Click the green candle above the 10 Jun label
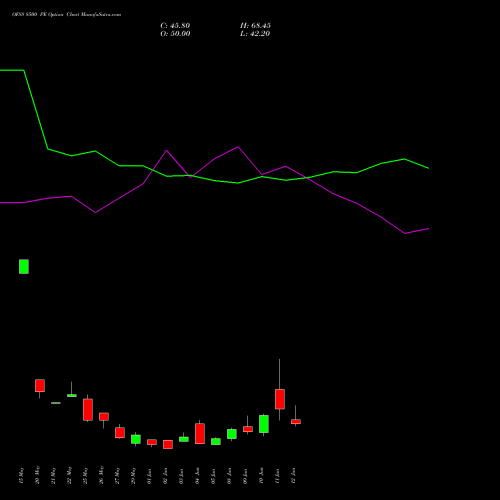 point(264,424)
